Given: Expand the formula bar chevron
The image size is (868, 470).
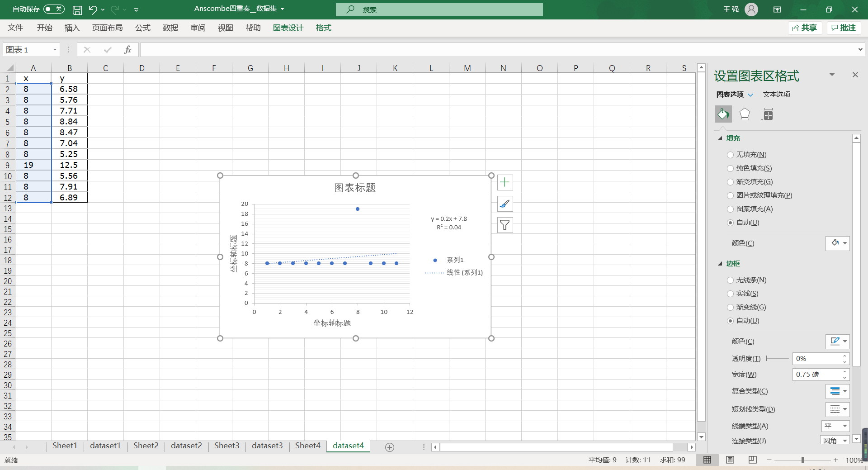Looking at the screenshot, I should [860, 50].
